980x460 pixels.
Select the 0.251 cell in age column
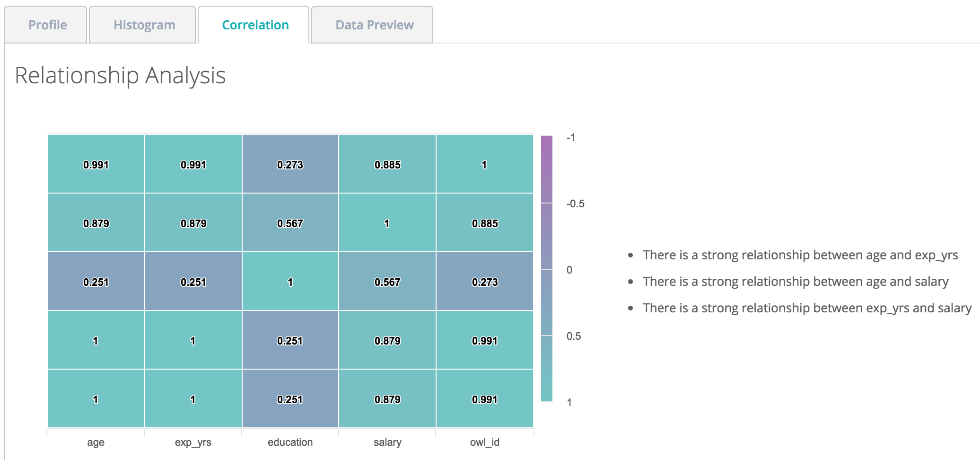pos(96,282)
